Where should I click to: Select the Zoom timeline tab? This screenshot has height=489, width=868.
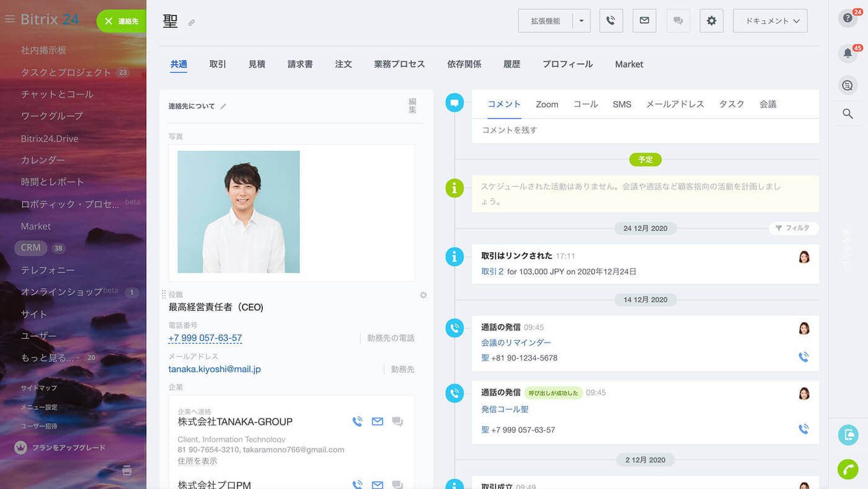click(547, 104)
